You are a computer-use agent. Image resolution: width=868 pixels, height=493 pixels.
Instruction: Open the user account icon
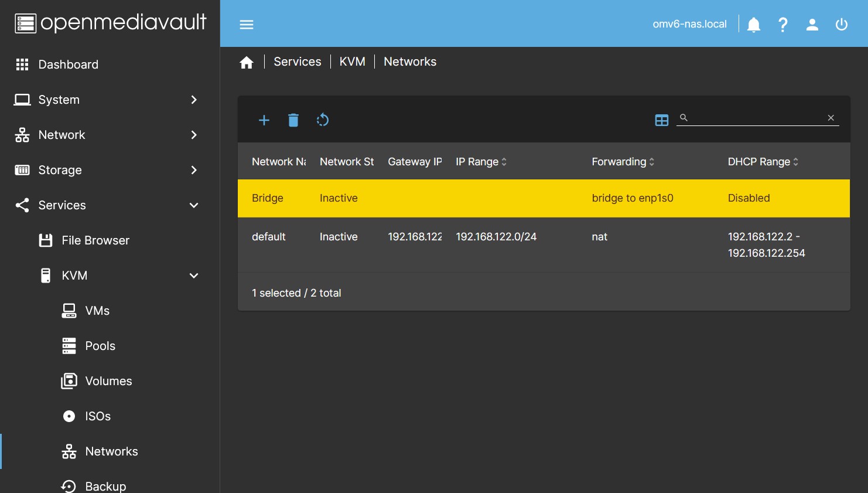pyautogui.click(x=812, y=25)
